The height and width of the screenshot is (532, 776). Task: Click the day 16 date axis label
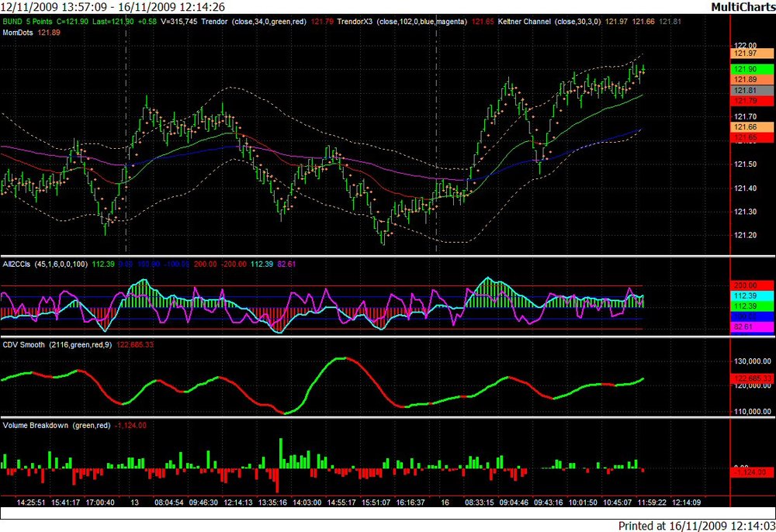[x=445, y=503]
